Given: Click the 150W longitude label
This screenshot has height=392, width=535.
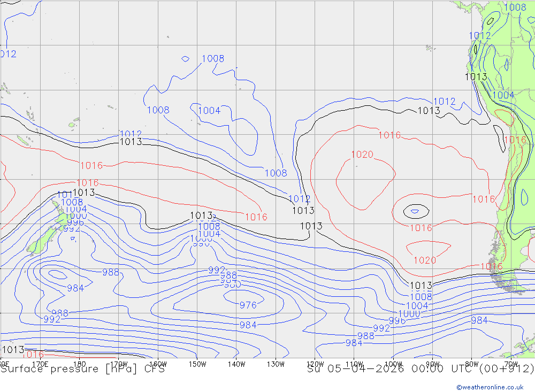Looking at the screenshot, I should coord(197,364).
